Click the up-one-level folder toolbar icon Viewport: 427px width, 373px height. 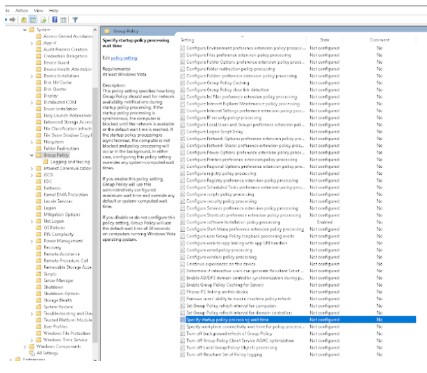[x=24, y=20]
